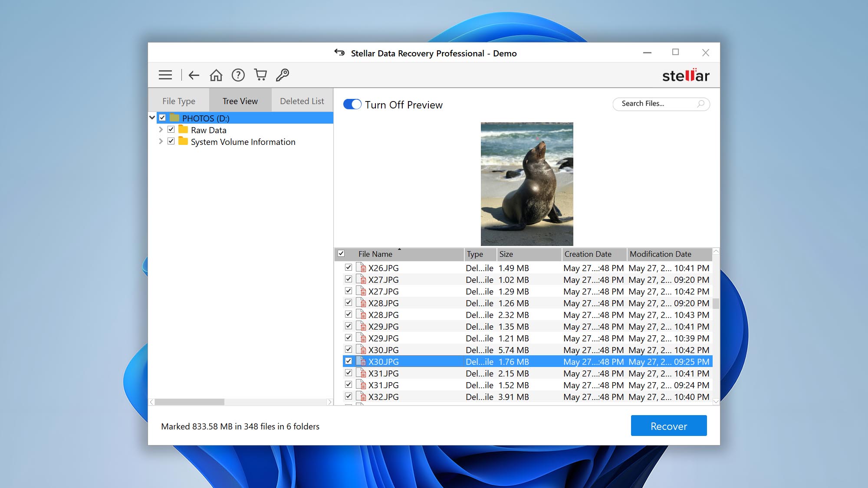The width and height of the screenshot is (868, 488).
Task: Open the hamburger menu
Action: [x=165, y=75]
